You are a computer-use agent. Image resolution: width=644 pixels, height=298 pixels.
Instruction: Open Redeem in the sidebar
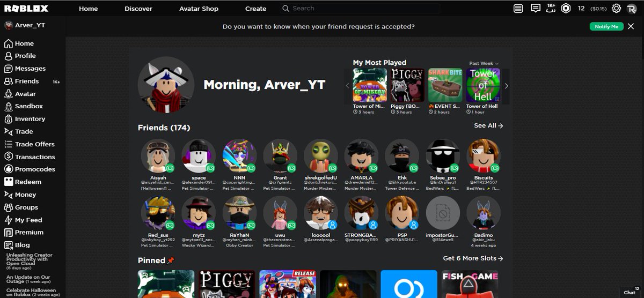click(x=23, y=182)
